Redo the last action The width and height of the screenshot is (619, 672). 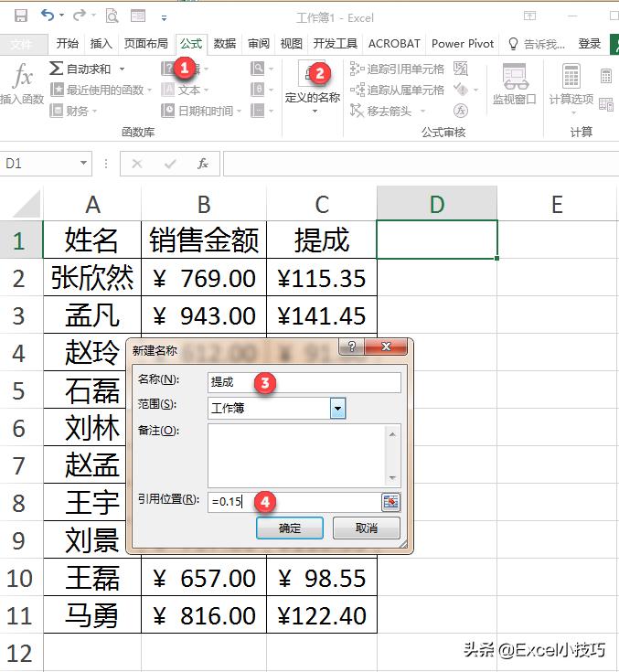point(80,16)
